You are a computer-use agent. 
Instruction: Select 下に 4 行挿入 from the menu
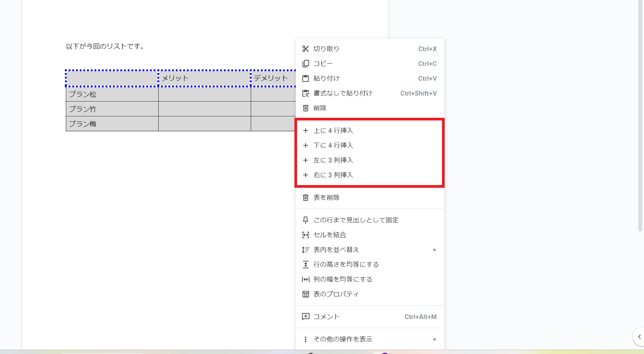pyautogui.click(x=333, y=145)
